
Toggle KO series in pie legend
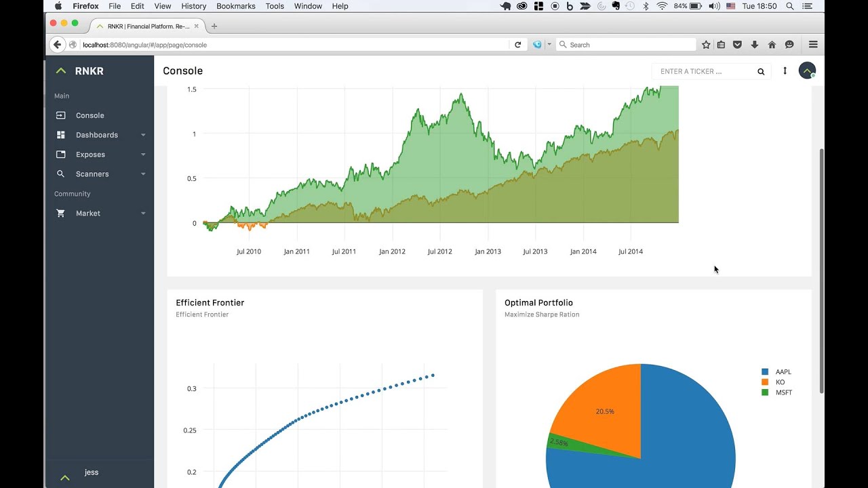click(x=773, y=382)
